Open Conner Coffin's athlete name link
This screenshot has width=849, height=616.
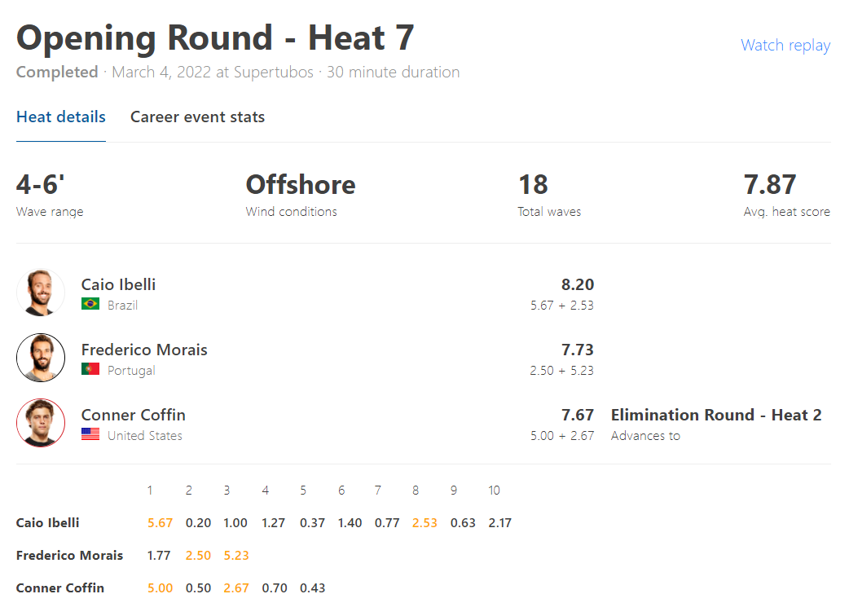tap(133, 416)
